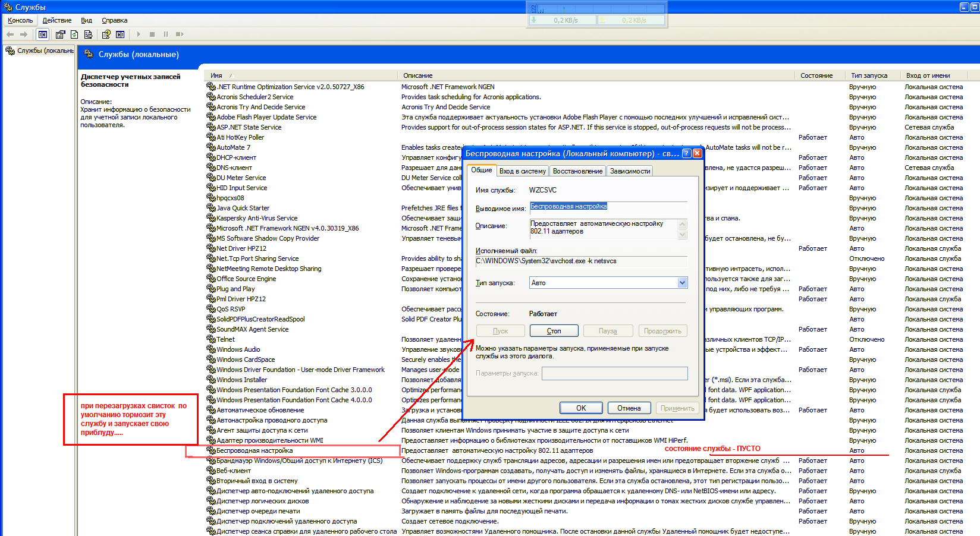The image size is (980, 536).
Task: Click the gear icon next to Windows Installer
Action: tap(211, 380)
